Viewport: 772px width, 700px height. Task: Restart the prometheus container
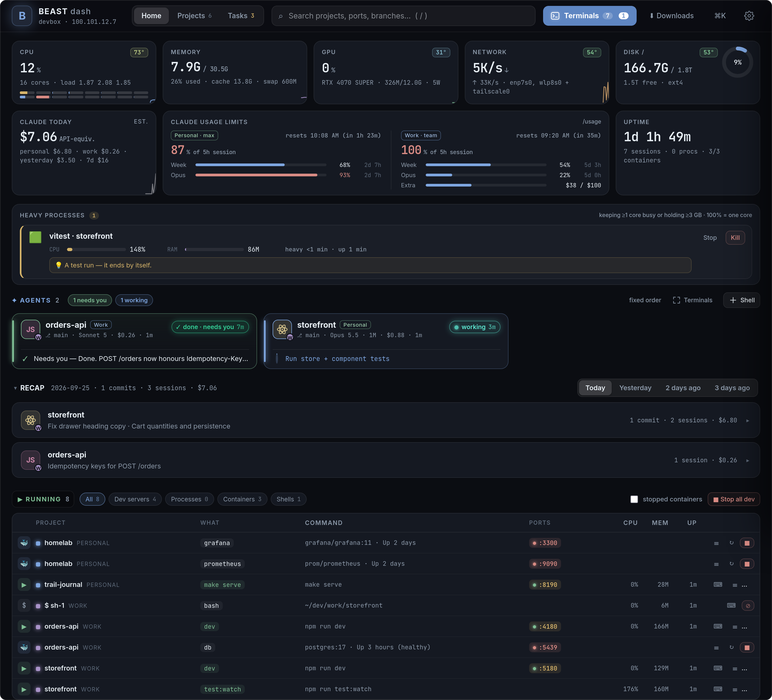(x=732, y=564)
